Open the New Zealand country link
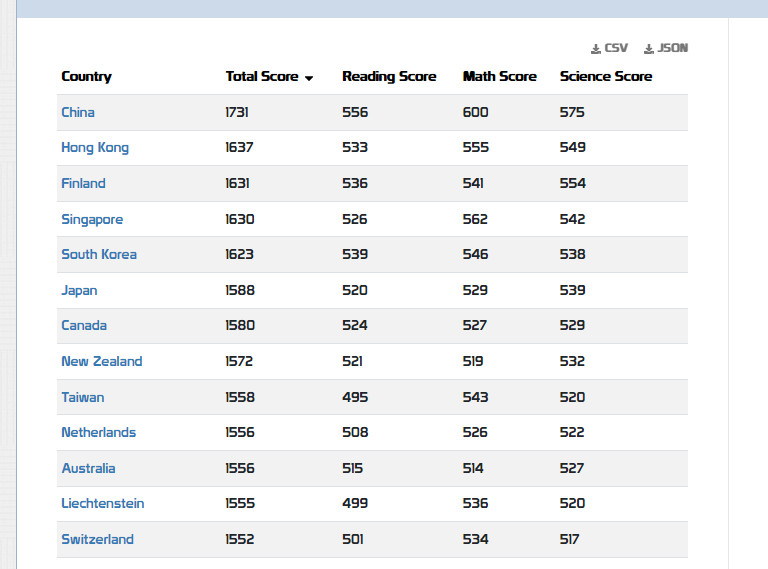 click(x=102, y=361)
